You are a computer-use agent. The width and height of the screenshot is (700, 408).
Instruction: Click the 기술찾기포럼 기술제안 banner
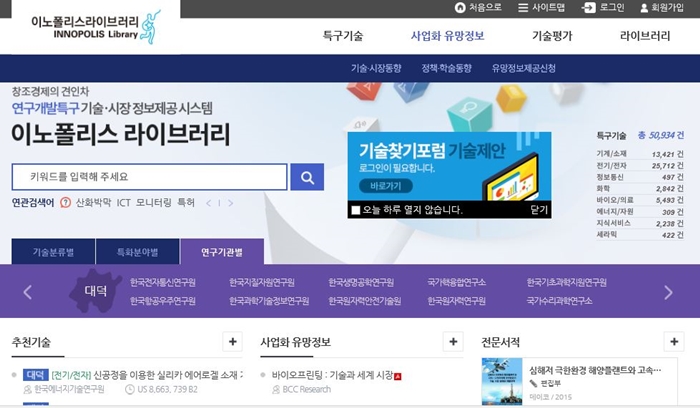[449, 166]
